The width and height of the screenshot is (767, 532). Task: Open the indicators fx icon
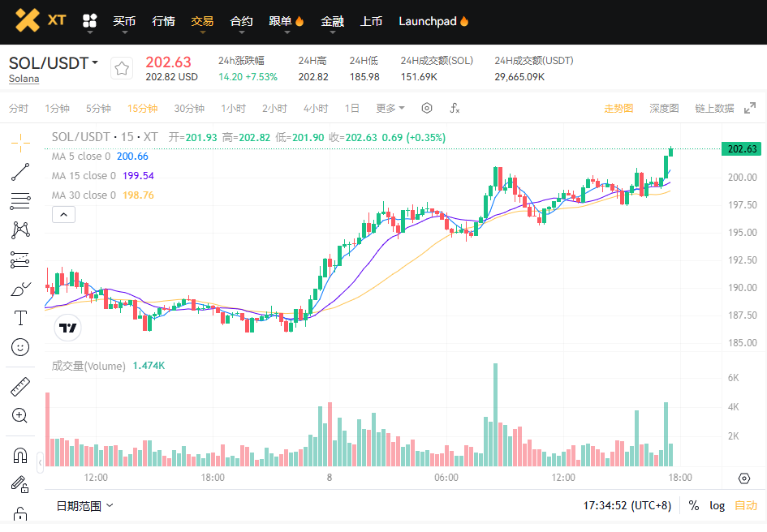[455, 108]
